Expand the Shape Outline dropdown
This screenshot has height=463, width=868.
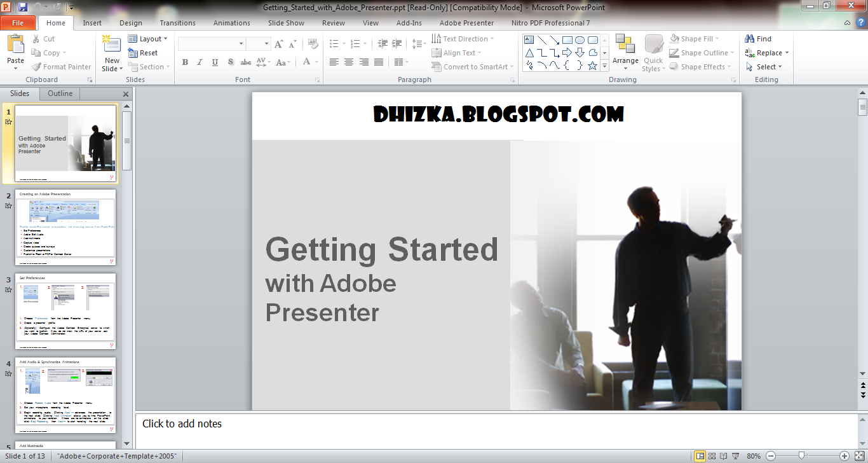pos(702,53)
